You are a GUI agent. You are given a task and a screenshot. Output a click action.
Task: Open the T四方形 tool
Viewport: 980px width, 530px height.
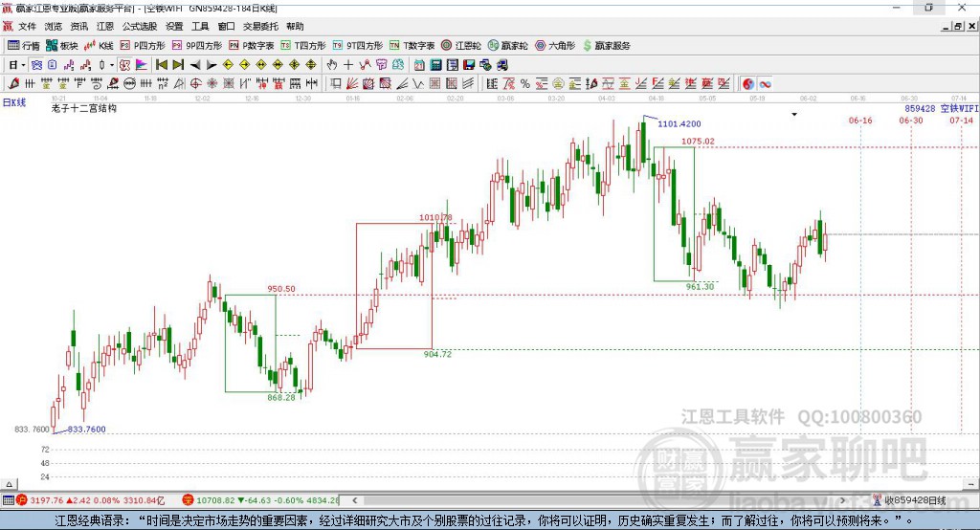click(303, 46)
